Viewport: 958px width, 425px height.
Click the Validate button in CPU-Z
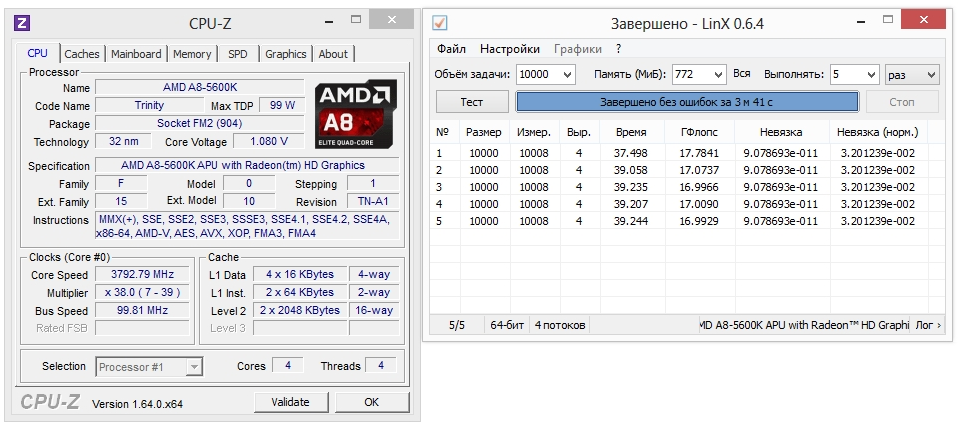coord(290,402)
